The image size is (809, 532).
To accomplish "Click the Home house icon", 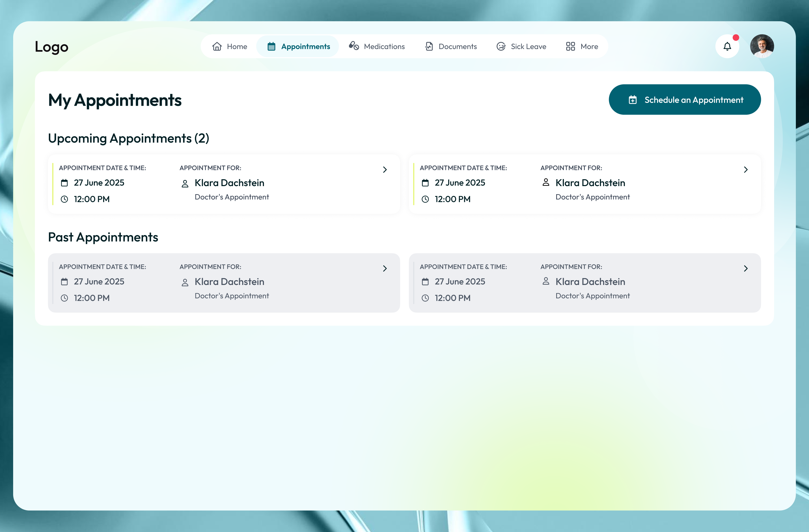I will pyautogui.click(x=217, y=46).
